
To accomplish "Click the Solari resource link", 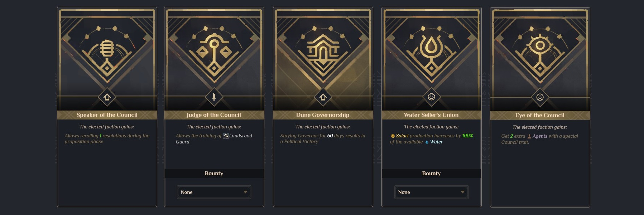I will (402, 136).
